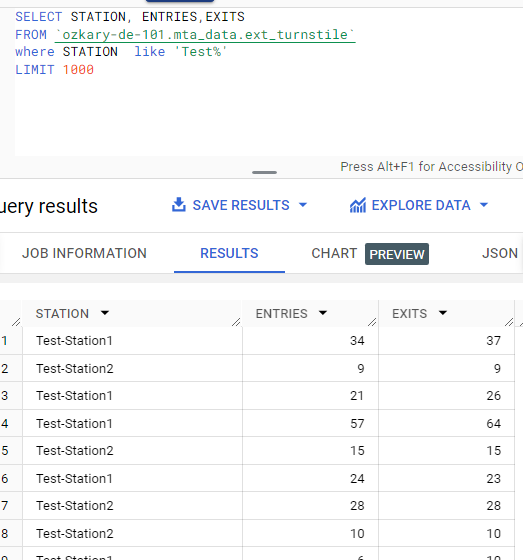Click the 'Test%' string in the query
Viewport: 523px width, 560px height.
pos(201,52)
